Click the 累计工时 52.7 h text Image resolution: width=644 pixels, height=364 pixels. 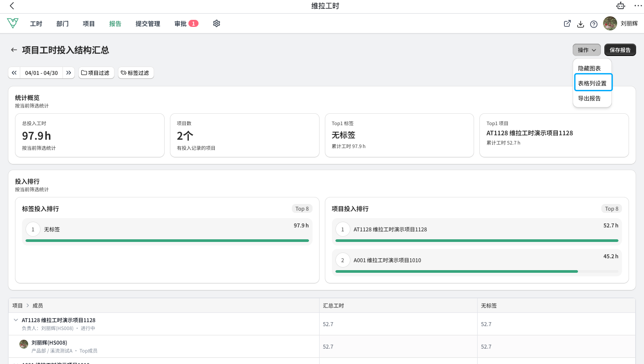click(503, 143)
